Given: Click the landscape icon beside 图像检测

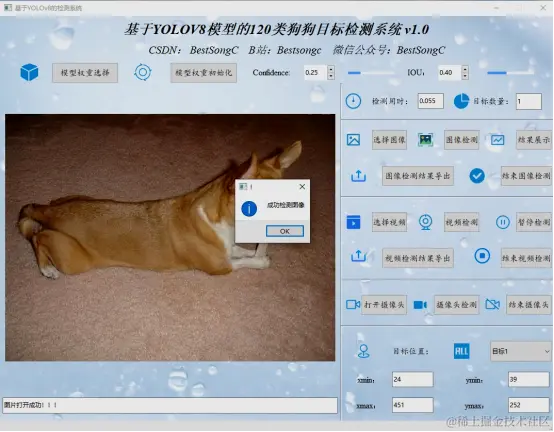Looking at the screenshot, I should click(x=425, y=140).
